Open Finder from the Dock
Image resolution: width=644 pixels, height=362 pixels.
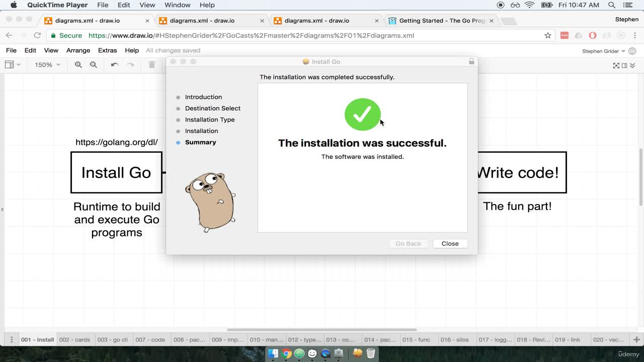(273, 353)
